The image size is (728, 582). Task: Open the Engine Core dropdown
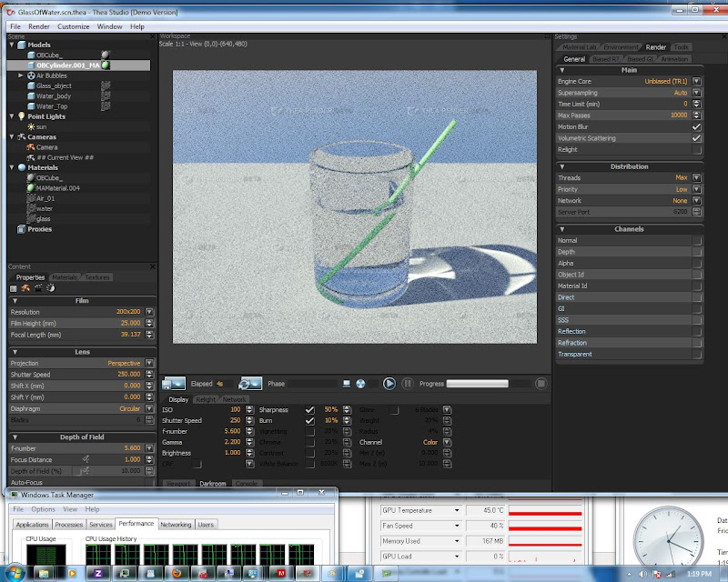pos(696,81)
